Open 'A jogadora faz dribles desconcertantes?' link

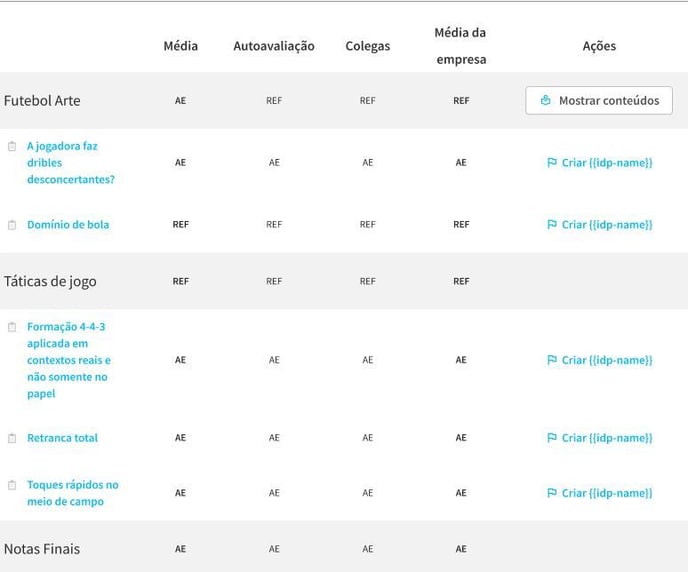coord(71,163)
